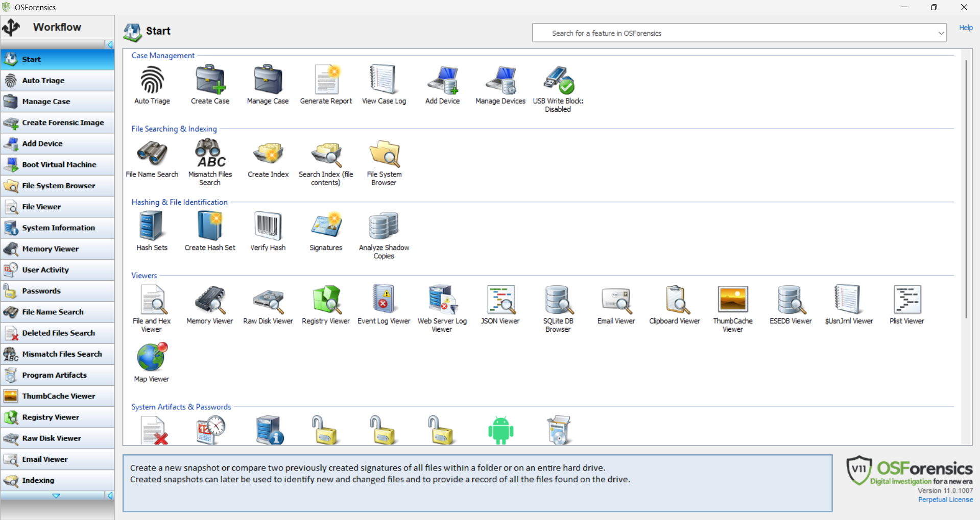Click the bottom sidebar collapse arrow
The image size is (980, 520).
110,496
